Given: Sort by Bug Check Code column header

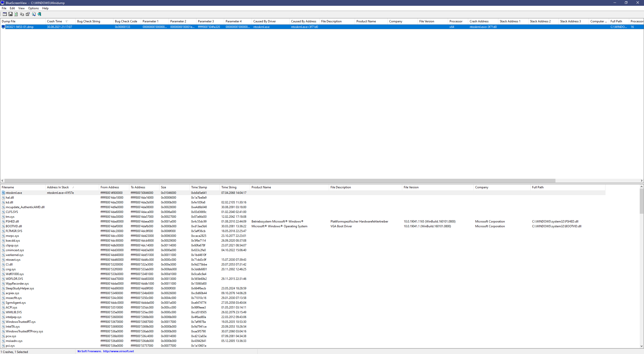Looking at the screenshot, I should click(x=126, y=21).
